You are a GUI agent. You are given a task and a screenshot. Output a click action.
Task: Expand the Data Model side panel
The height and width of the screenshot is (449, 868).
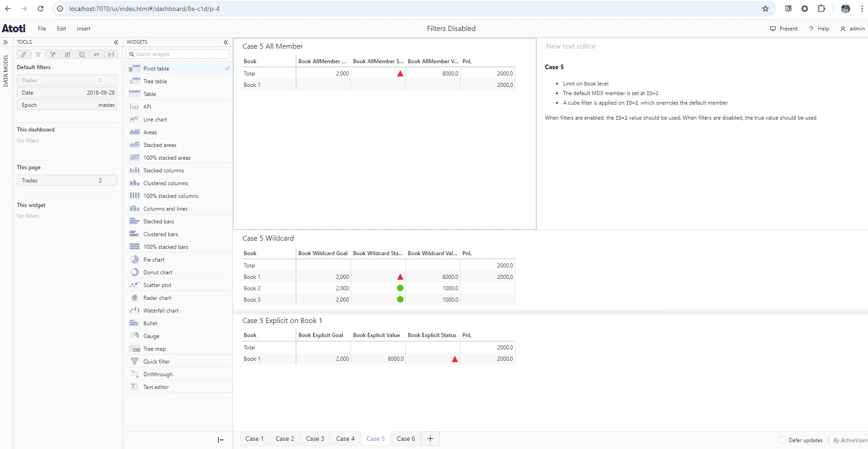(x=5, y=42)
